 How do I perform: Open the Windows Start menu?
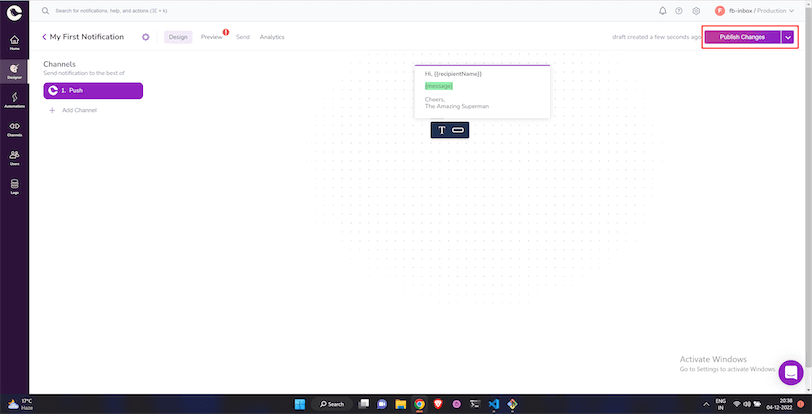pos(300,404)
